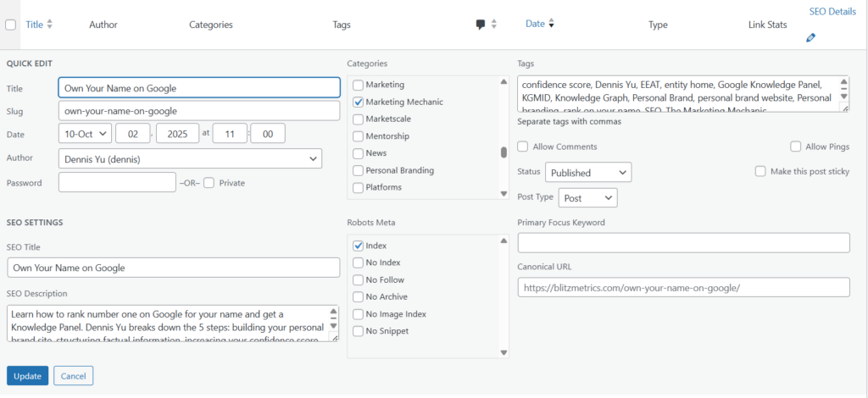Enable Make this post sticky
The width and height of the screenshot is (868, 398).
click(x=760, y=171)
